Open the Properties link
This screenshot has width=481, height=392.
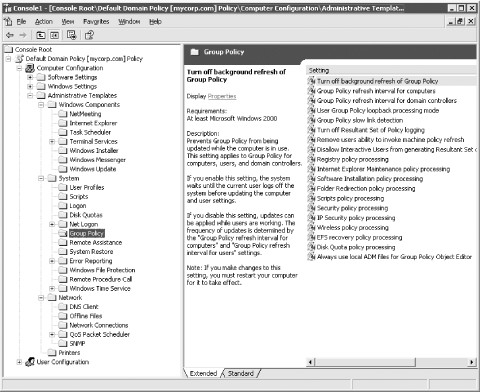point(222,96)
